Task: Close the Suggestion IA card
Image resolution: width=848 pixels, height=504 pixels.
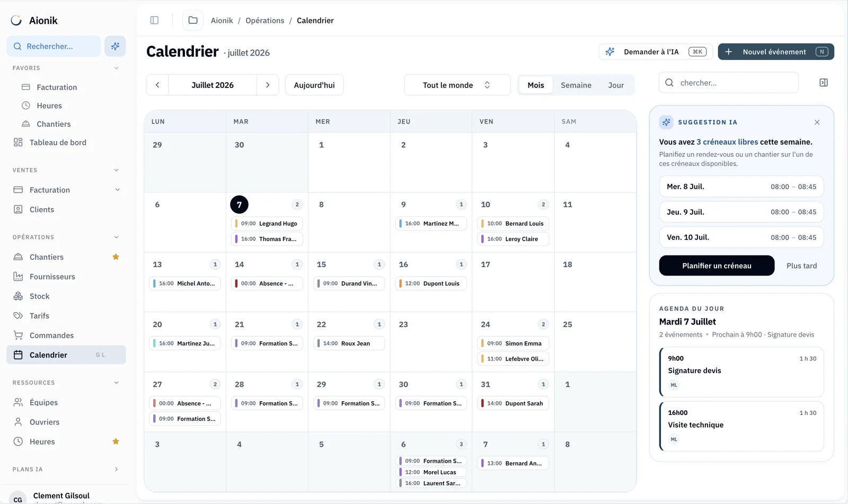Action: (x=817, y=122)
